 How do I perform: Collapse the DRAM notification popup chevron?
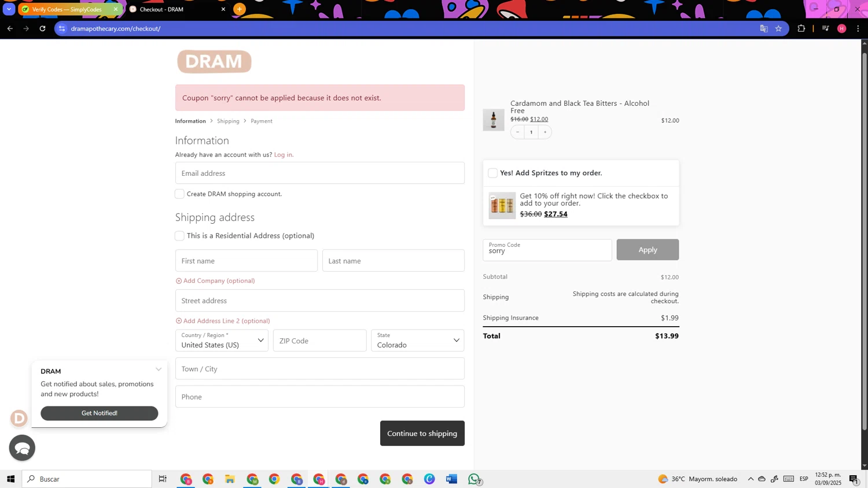(159, 369)
